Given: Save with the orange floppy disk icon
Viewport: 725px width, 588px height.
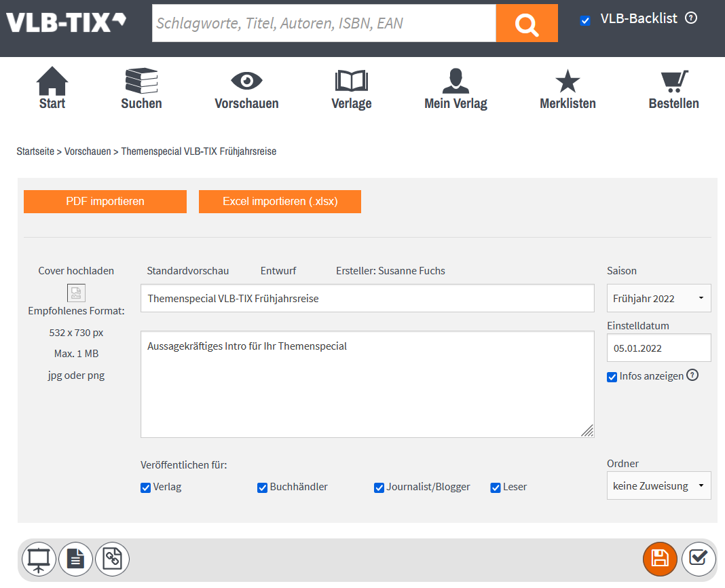Looking at the screenshot, I should [660, 559].
